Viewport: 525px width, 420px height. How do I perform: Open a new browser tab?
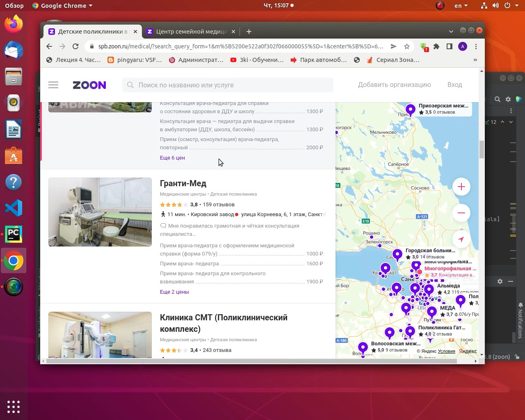click(249, 32)
